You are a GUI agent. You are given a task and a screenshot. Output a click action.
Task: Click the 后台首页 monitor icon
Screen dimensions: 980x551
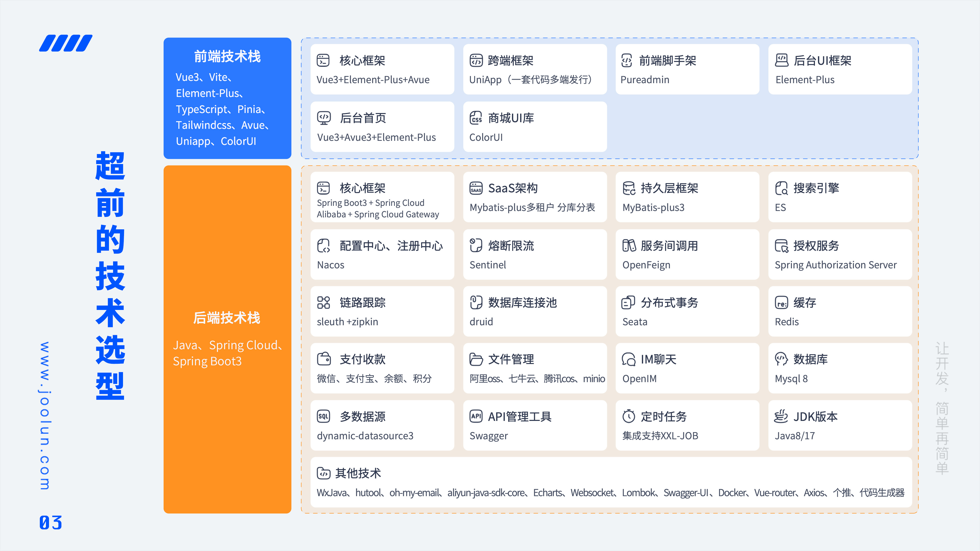[x=324, y=118]
